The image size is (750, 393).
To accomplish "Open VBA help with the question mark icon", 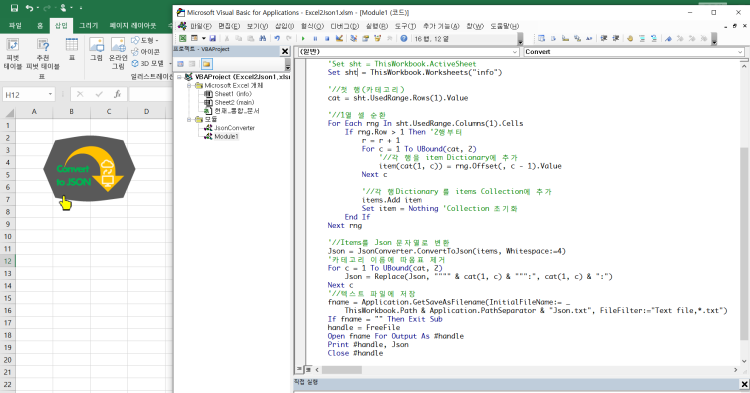I will (404, 39).
